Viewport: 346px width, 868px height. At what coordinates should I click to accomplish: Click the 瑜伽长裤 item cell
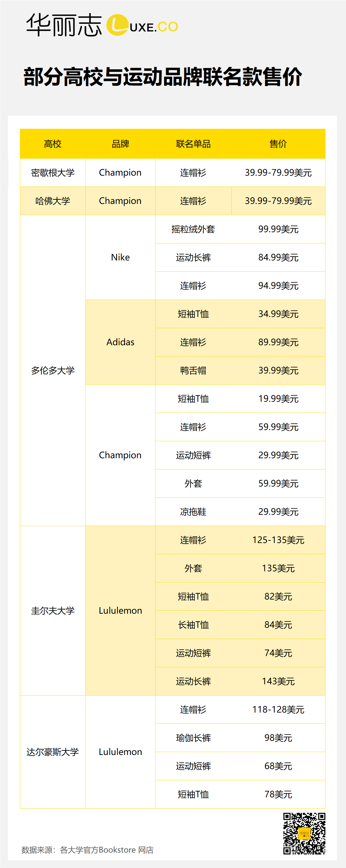193,738
